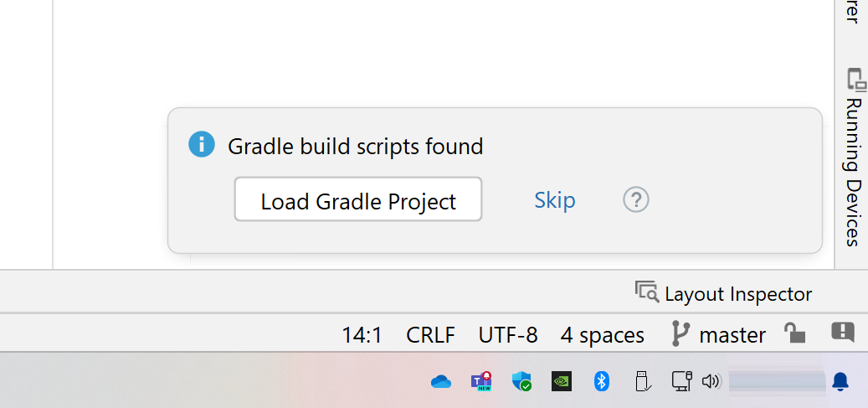Screen dimensions: 868x408
Task: Open the Windows Security shield icon
Action: 521,382
